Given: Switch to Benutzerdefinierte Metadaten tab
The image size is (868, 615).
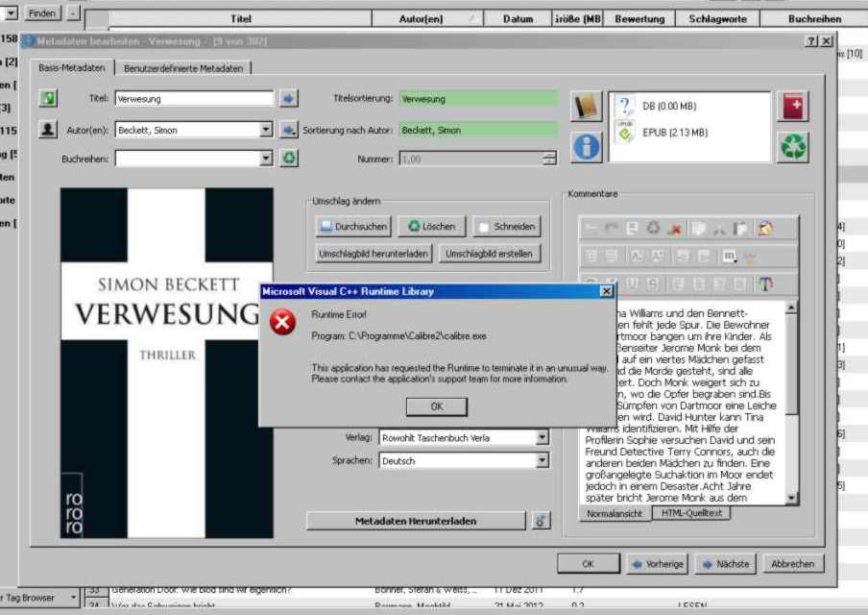Looking at the screenshot, I should pyautogui.click(x=183, y=68).
